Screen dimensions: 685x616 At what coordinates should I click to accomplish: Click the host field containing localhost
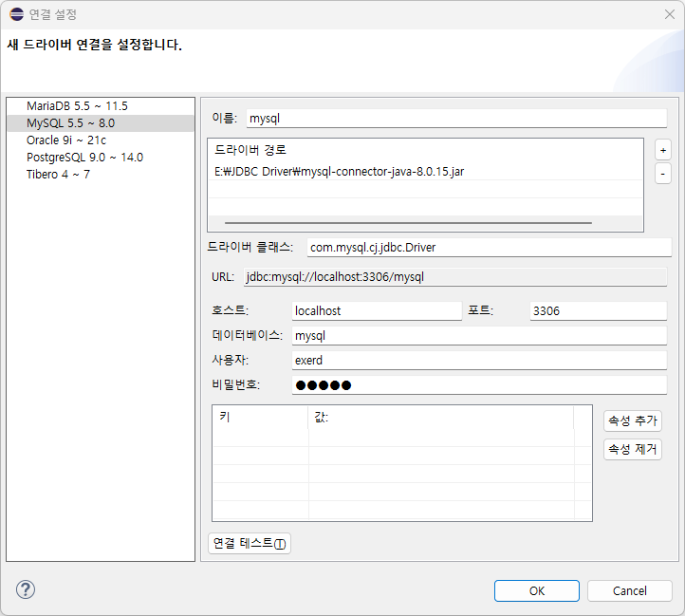[x=377, y=310]
